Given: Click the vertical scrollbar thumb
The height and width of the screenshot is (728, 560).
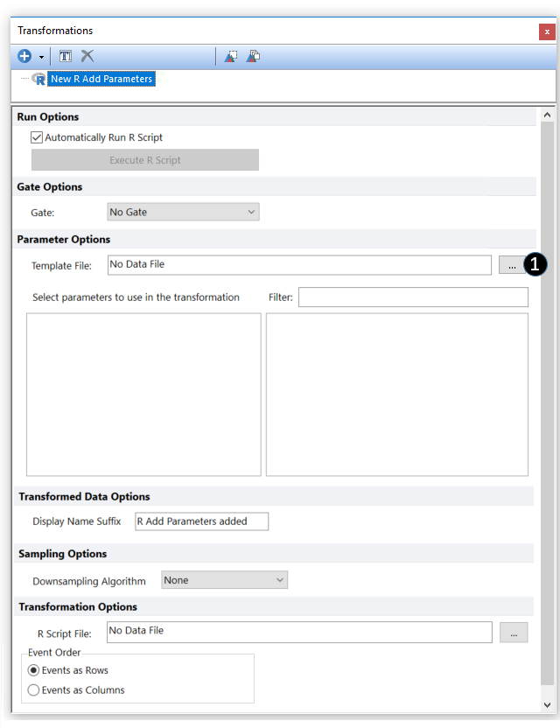Looking at the screenshot, I should click(x=548, y=403).
